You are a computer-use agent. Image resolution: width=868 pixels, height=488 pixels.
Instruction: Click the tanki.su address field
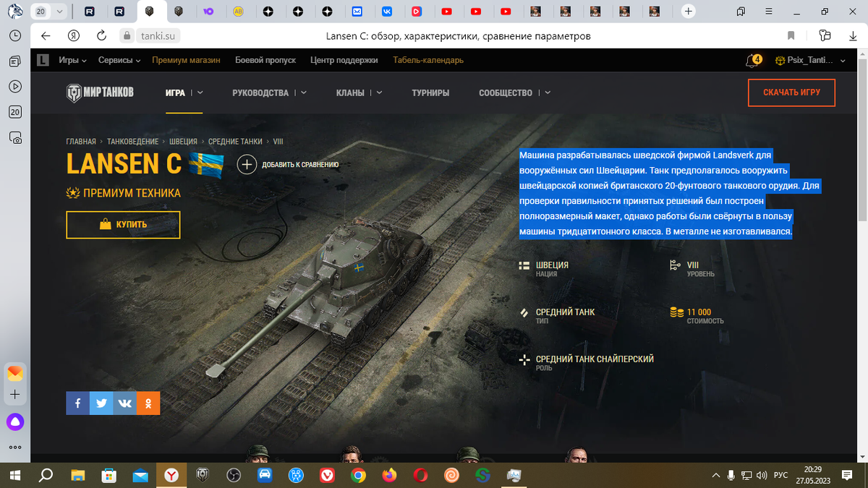pos(157,36)
